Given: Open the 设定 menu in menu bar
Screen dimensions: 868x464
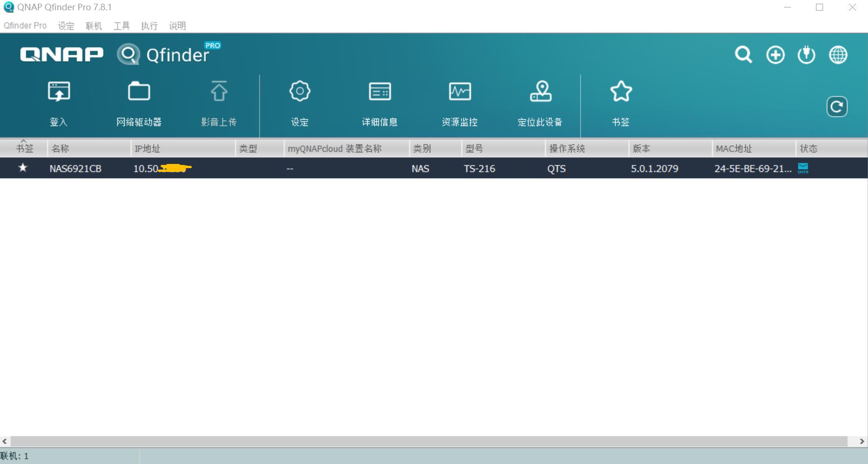Looking at the screenshot, I should 66,26.
